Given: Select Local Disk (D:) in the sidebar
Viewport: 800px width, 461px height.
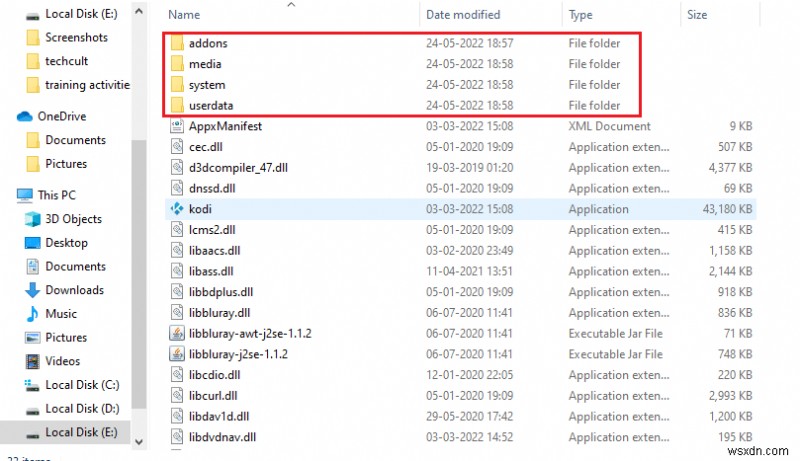Looking at the screenshot, I should pyautogui.click(x=79, y=408).
